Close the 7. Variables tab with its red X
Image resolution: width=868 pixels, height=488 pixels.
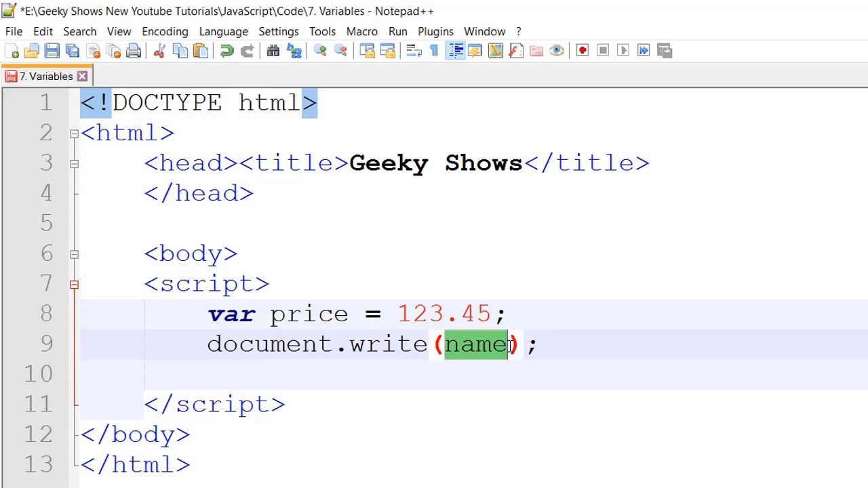(82, 77)
